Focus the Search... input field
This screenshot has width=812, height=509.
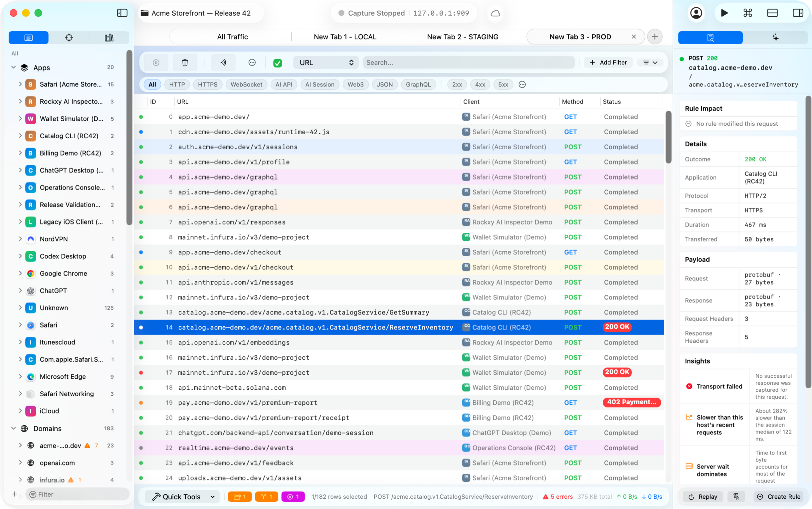468,63
